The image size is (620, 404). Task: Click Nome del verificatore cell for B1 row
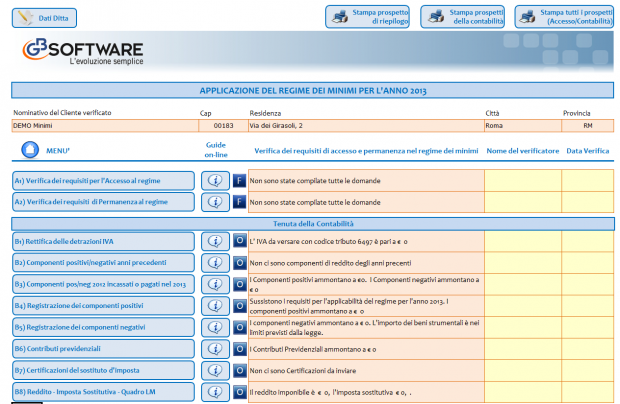coord(523,241)
